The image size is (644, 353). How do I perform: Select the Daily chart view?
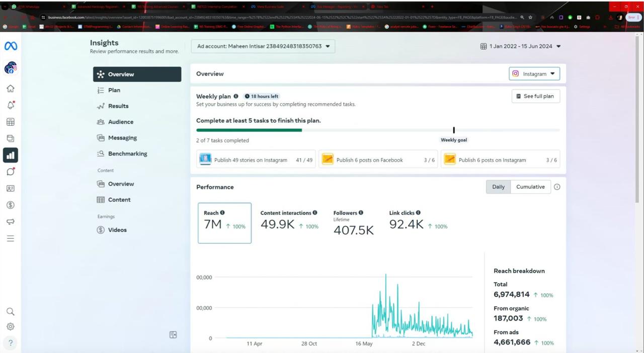[x=498, y=187]
